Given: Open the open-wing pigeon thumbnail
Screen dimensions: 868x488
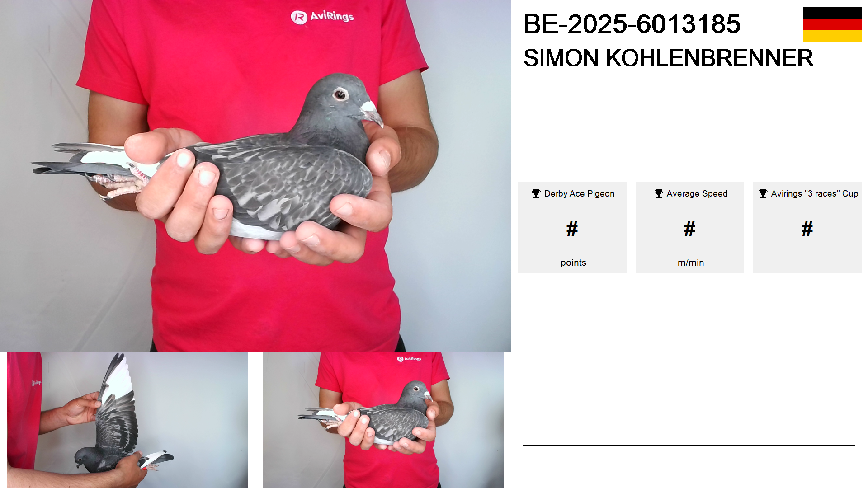Looking at the screenshot, I should click(127, 420).
